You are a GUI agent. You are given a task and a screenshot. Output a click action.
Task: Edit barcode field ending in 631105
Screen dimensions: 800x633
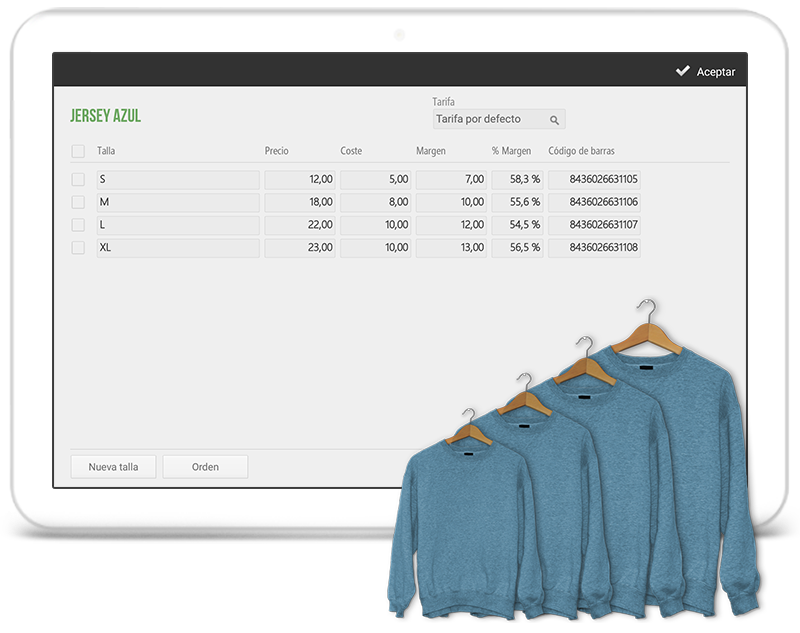(x=594, y=180)
